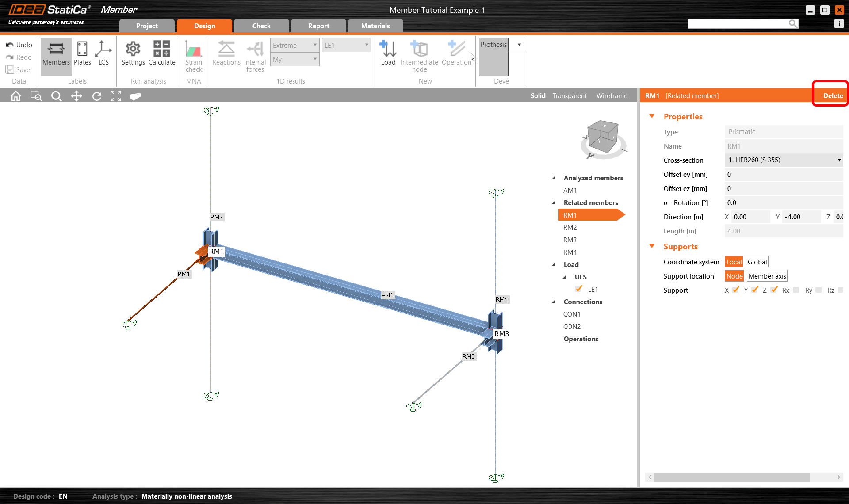Delete the related member RM1
Screen dimensions: 849x504
click(x=833, y=95)
